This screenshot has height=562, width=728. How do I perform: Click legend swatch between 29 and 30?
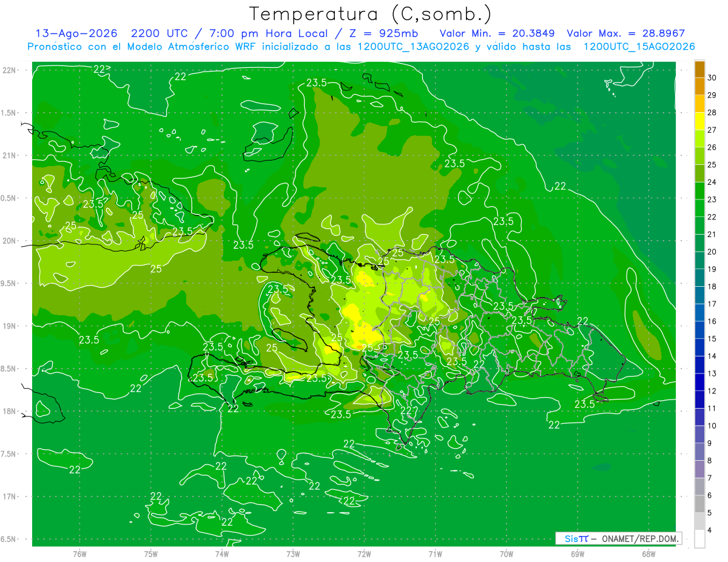click(x=699, y=87)
